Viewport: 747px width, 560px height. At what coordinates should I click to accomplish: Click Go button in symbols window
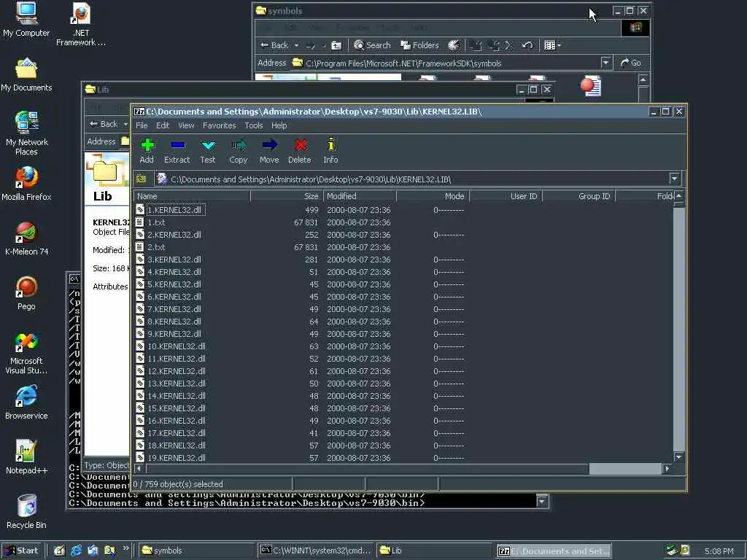coord(631,63)
